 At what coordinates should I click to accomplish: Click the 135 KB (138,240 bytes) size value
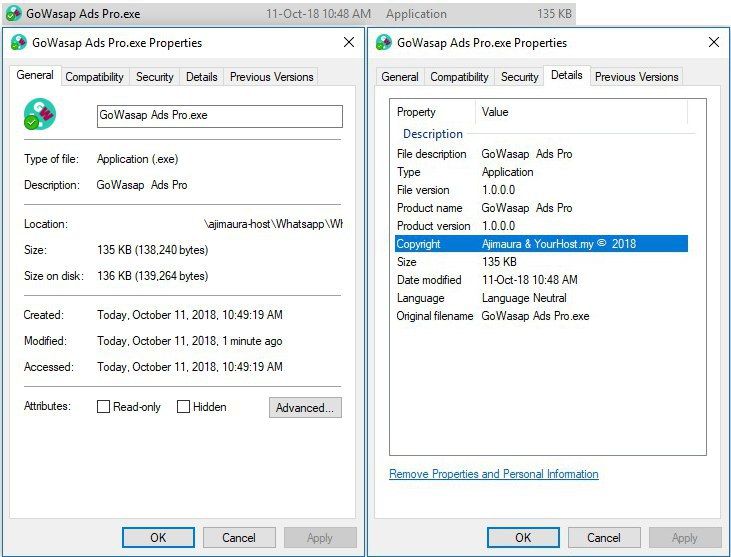152,250
